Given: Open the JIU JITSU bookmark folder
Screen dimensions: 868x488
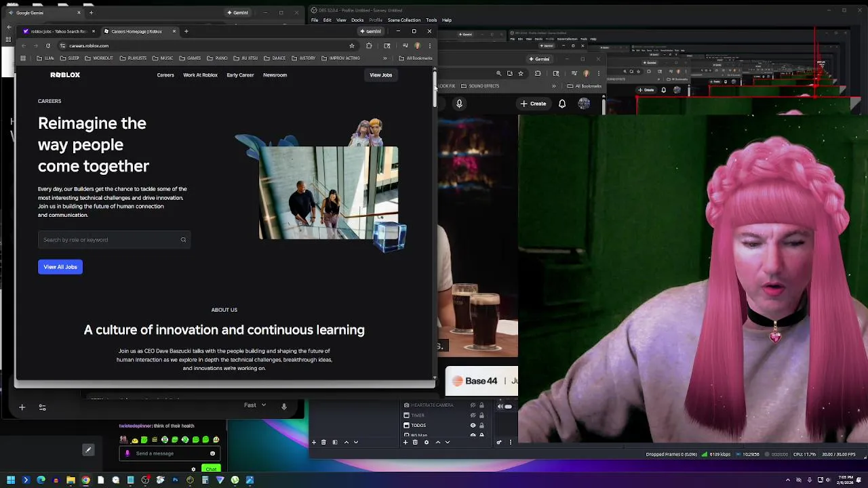Looking at the screenshot, I should click(245, 58).
